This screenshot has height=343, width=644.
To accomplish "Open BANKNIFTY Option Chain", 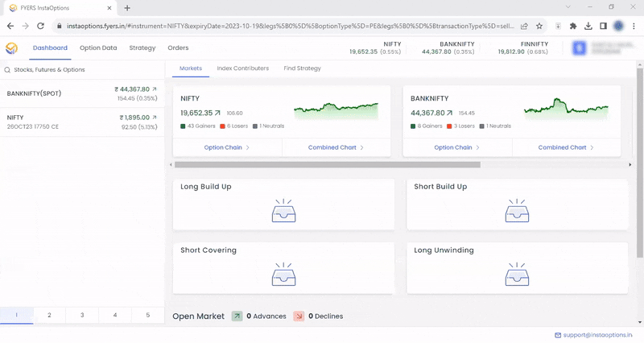I will (x=457, y=147).
